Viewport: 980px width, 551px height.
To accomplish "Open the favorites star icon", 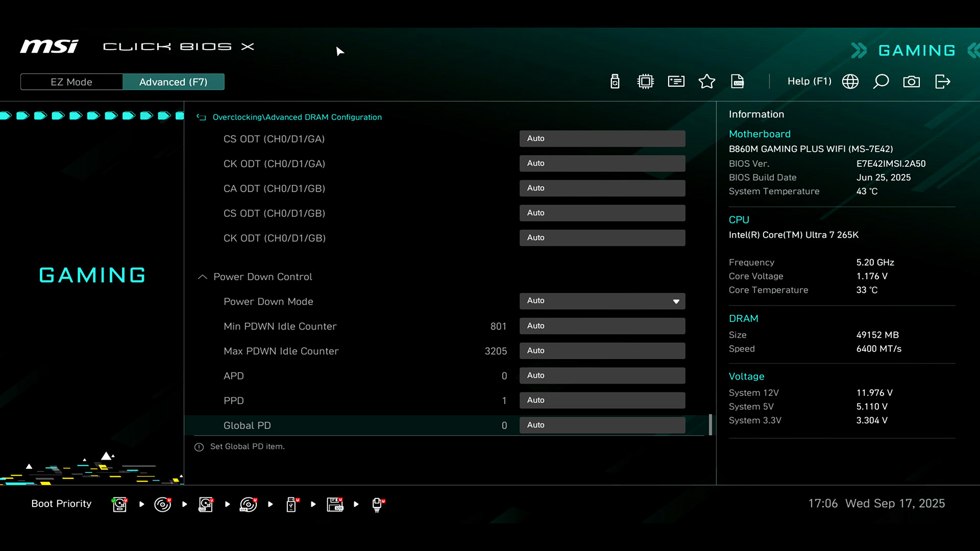I will pyautogui.click(x=706, y=82).
